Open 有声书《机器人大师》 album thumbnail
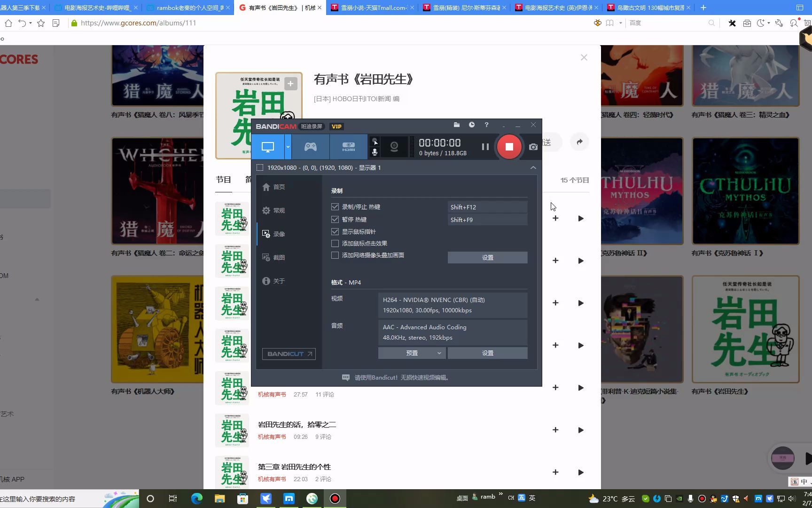 (x=157, y=329)
